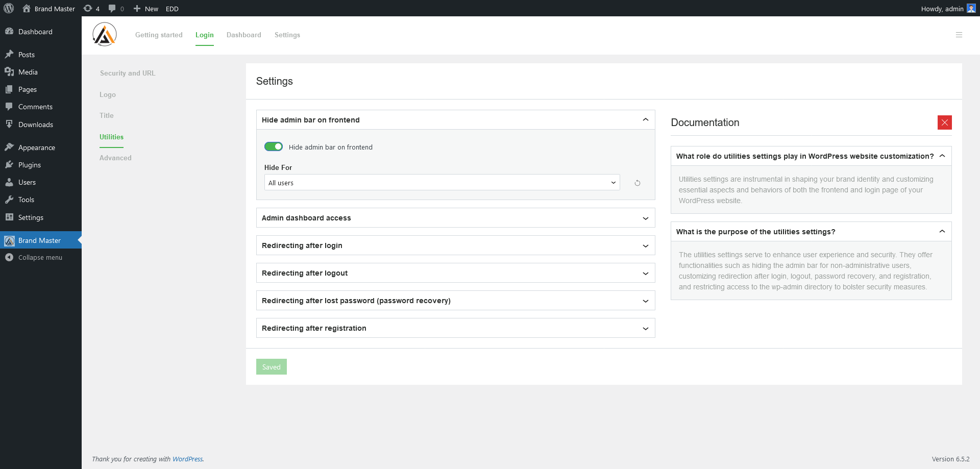Open the hamburger menu at top right
The image size is (980, 469).
point(959,35)
